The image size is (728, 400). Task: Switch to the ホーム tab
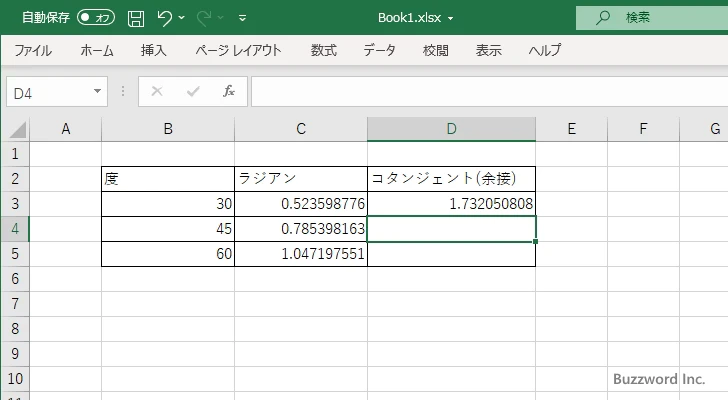tap(97, 50)
